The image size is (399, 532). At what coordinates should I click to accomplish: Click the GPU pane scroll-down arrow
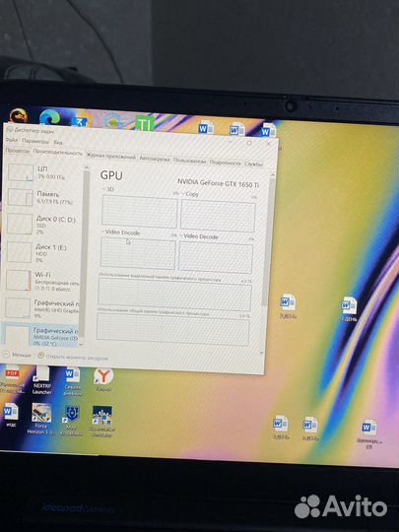[x=262, y=353]
